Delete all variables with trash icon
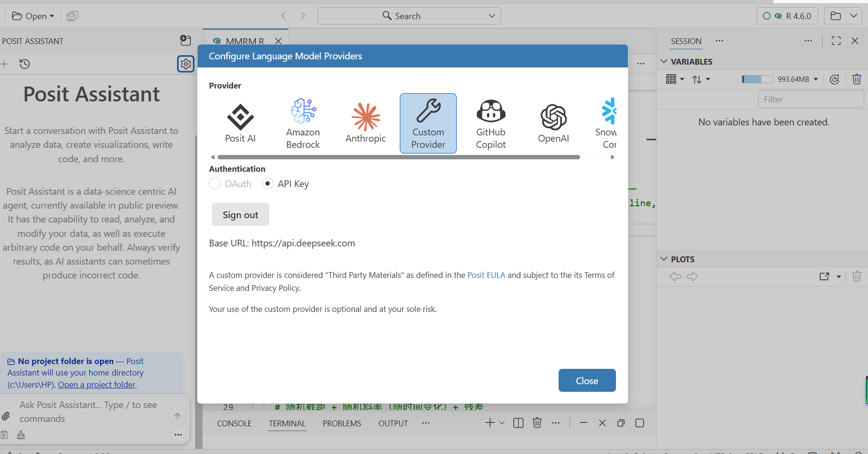Screen dimensions: 868x454 (857, 79)
